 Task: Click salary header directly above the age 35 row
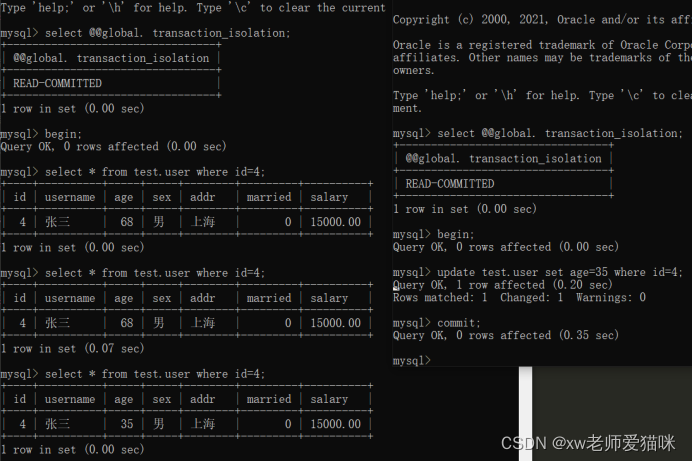point(329,399)
